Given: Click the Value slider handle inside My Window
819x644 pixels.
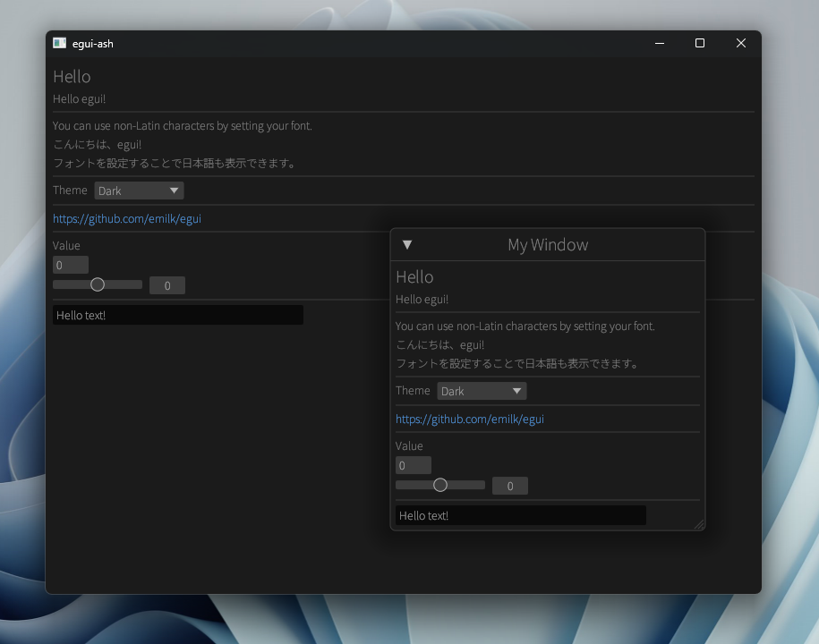Looking at the screenshot, I should (440, 485).
